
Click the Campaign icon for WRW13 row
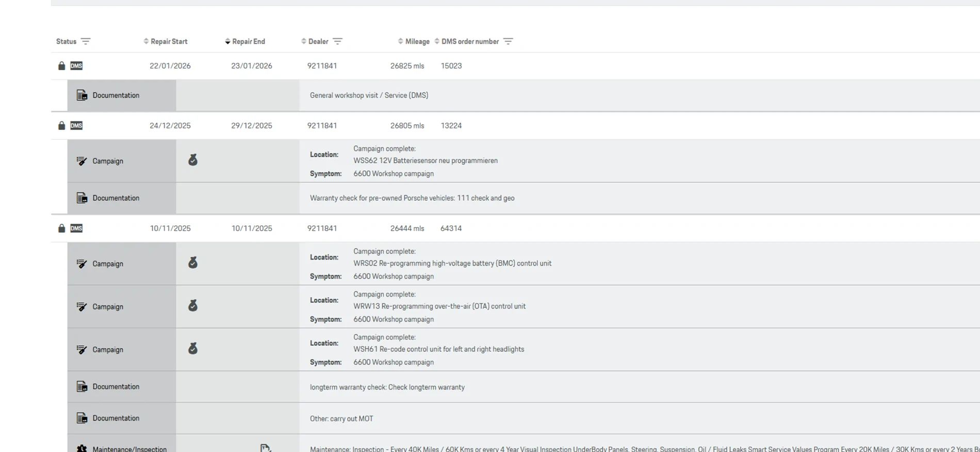point(81,306)
